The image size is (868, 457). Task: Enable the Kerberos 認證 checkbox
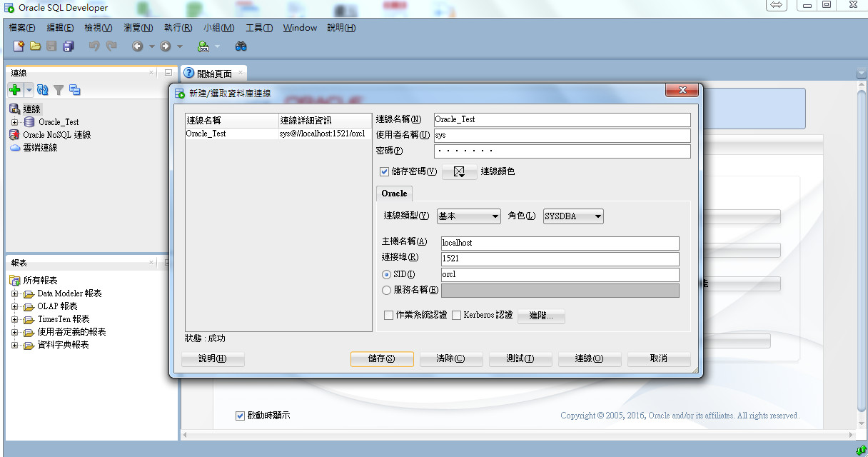tap(456, 315)
